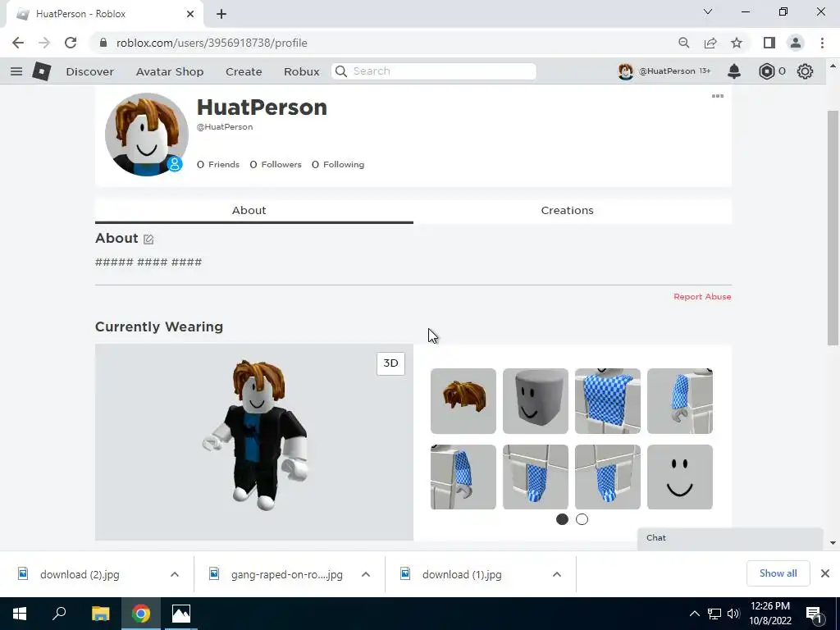This screenshot has height=630, width=840.
Task: Open the Photos app on taskbar
Action: (x=181, y=614)
